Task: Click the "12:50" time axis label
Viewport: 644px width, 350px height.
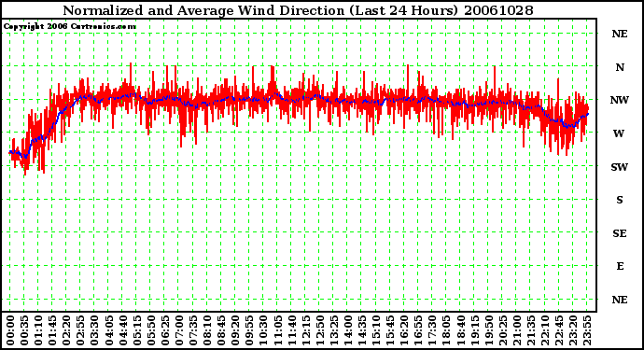Action: point(319,330)
